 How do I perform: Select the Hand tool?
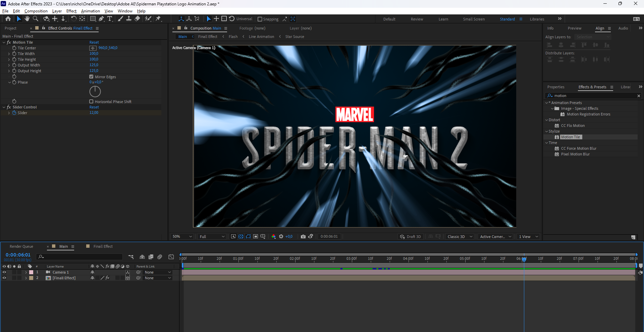pyautogui.click(x=27, y=19)
